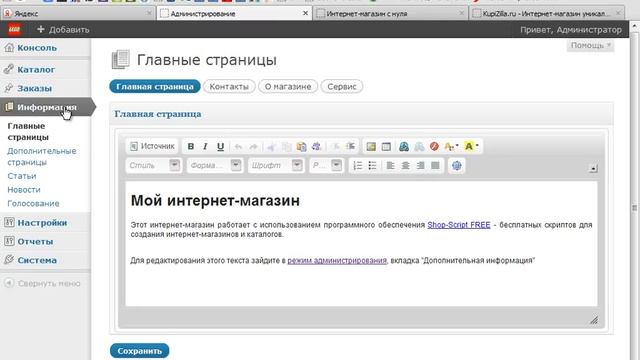Toggle Bold formatting in the editor

[191, 147]
